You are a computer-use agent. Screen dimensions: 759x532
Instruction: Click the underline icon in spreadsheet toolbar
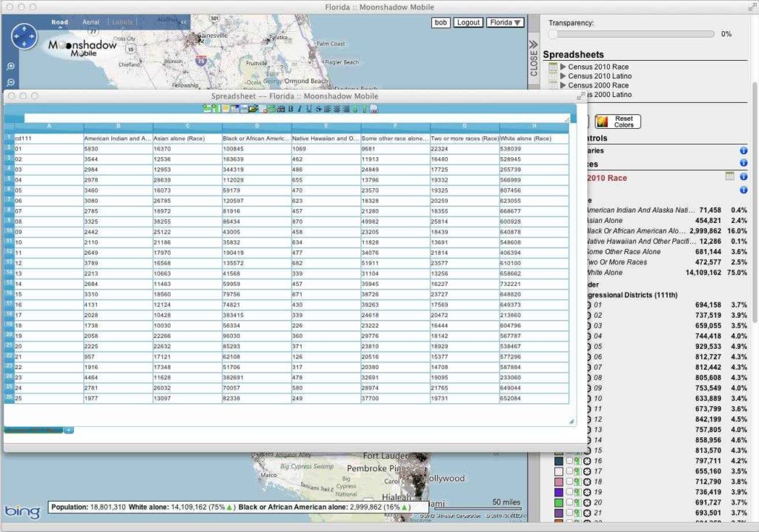point(308,109)
